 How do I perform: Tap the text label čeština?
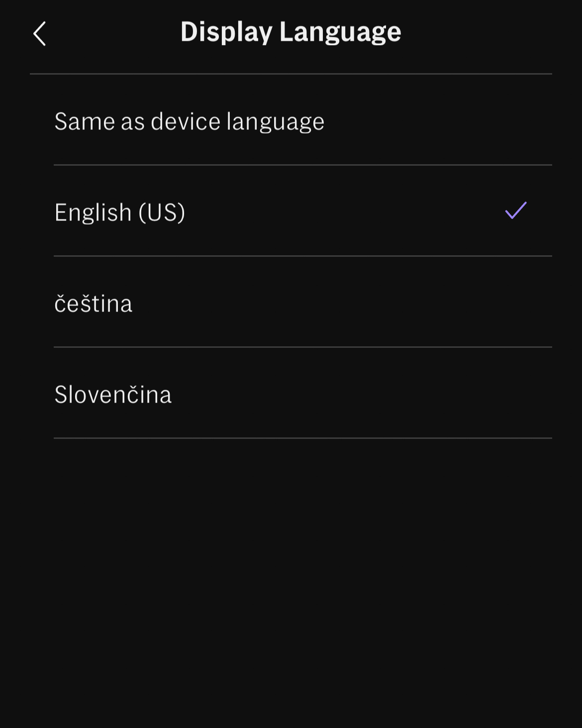94,303
